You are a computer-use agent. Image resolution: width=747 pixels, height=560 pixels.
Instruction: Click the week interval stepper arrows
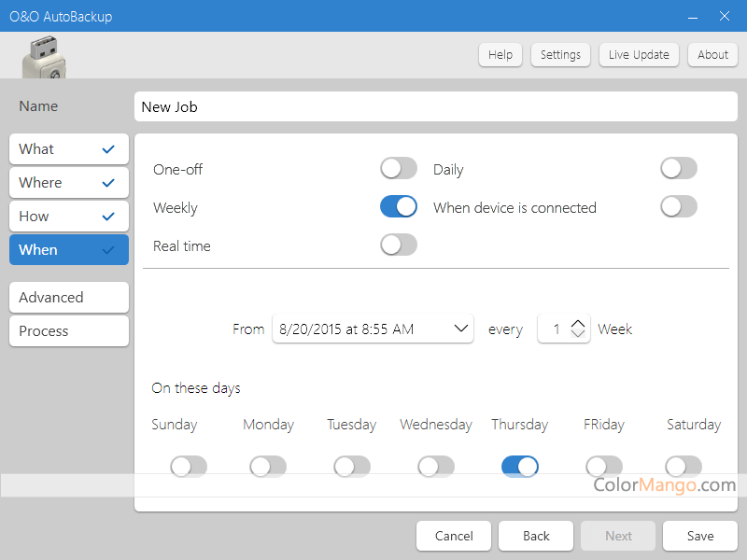(578, 329)
